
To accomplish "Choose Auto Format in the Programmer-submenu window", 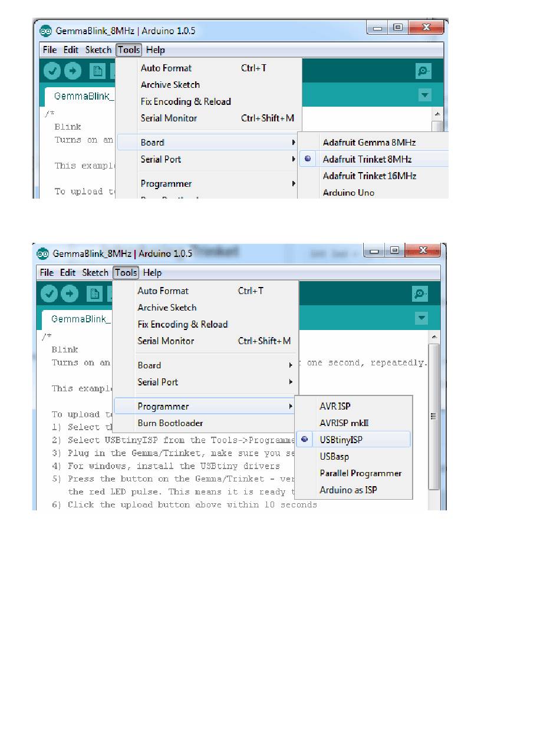I will [x=206, y=291].
